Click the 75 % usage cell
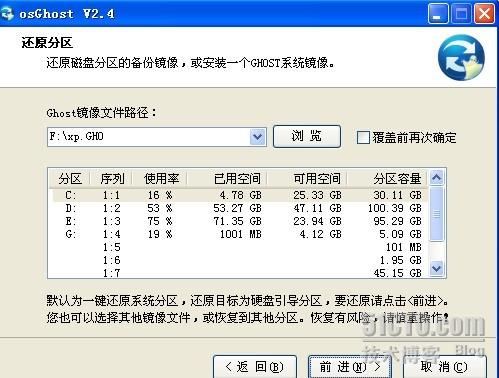499x378 pixels. pos(160,221)
